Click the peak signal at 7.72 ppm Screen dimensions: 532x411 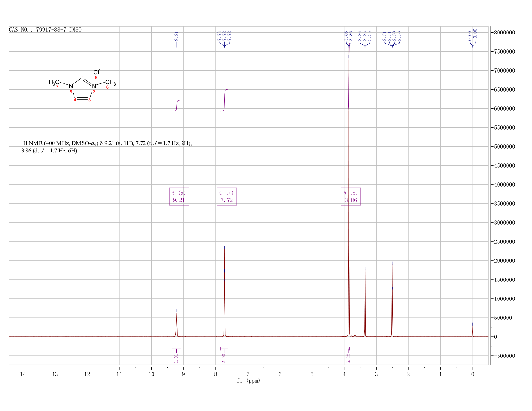point(224,291)
